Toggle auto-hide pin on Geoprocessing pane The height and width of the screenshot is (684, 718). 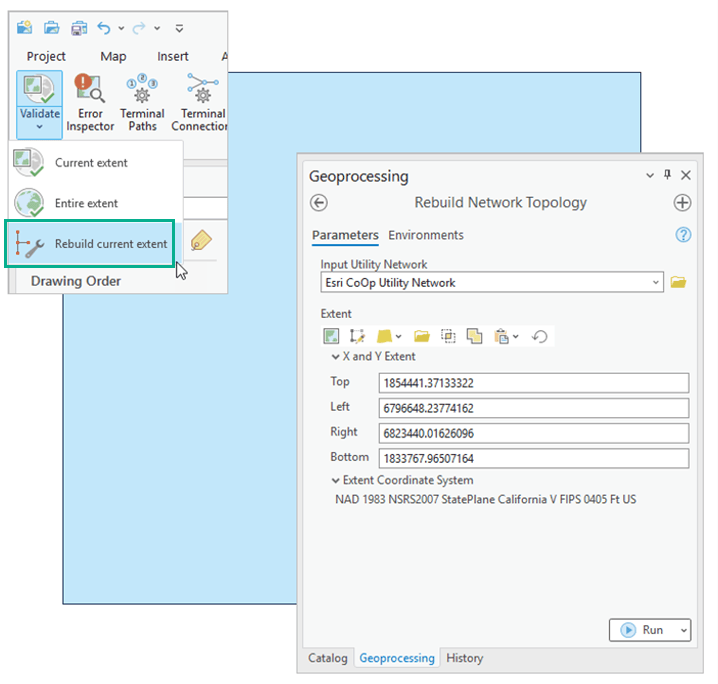tap(667, 175)
